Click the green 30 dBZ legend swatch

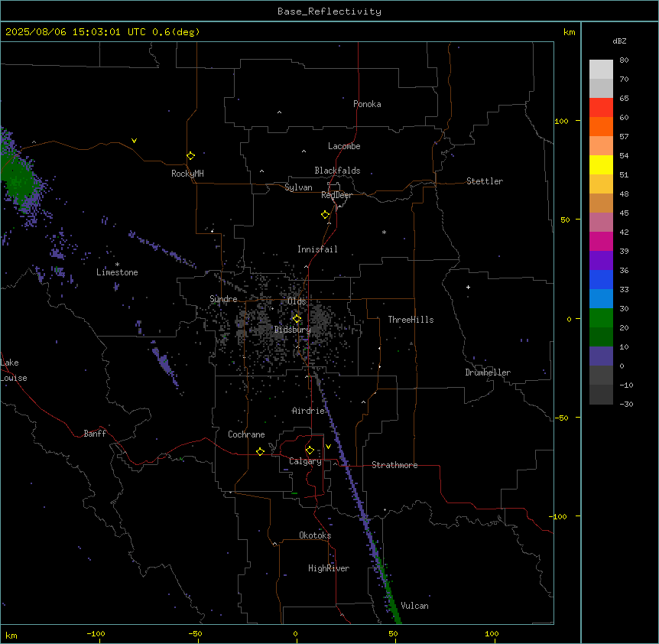[x=601, y=318]
